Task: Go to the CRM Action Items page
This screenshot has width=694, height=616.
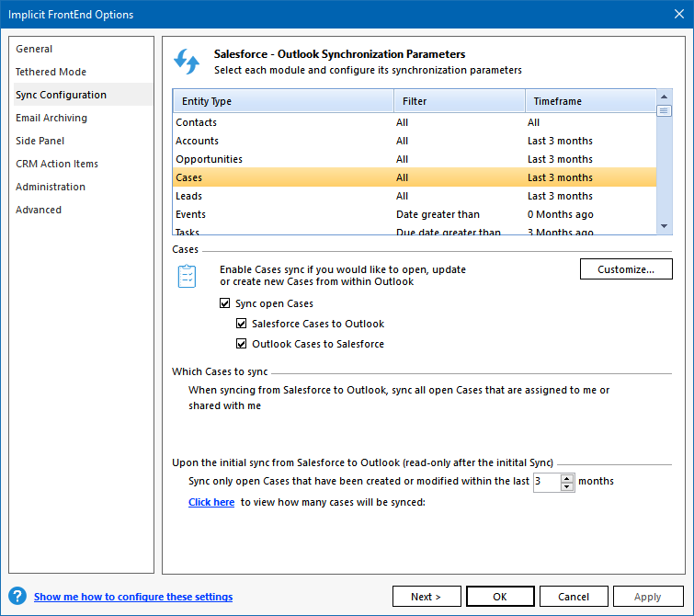Action: click(57, 164)
